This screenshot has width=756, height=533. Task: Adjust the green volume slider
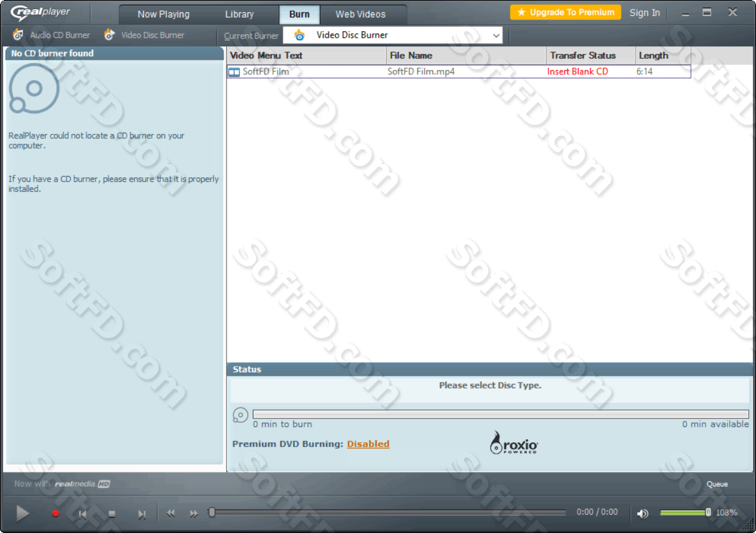tap(685, 513)
